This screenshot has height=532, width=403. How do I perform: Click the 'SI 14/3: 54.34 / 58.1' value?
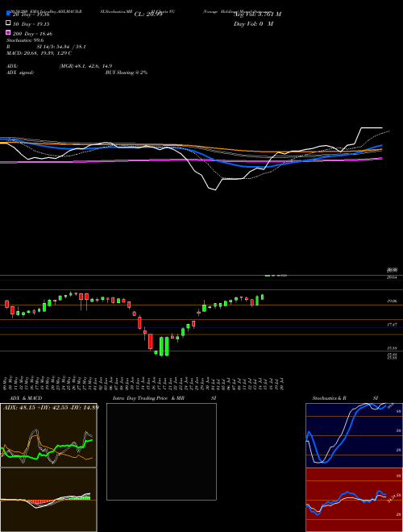(x=61, y=47)
